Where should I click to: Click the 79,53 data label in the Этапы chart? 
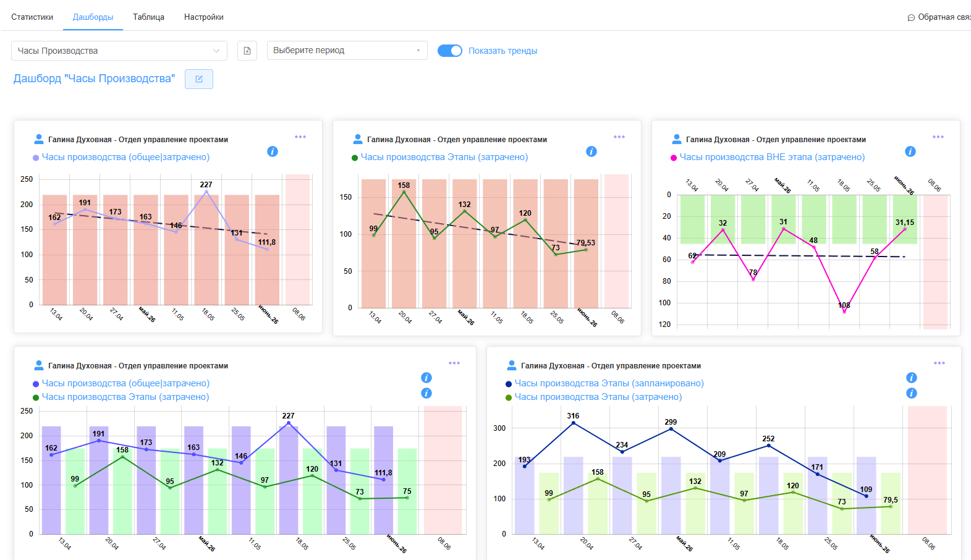(x=586, y=243)
